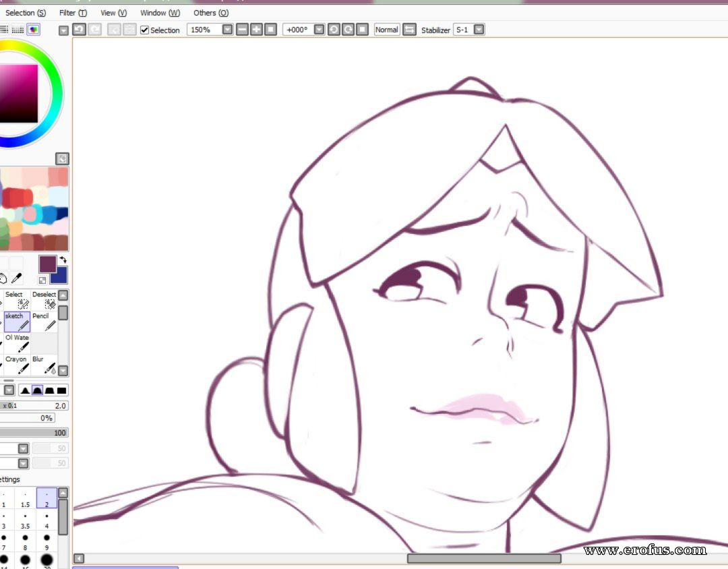Click the brush size slider showing 2.0
Image resolution: width=728 pixels, height=569 pixels.
(x=34, y=405)
